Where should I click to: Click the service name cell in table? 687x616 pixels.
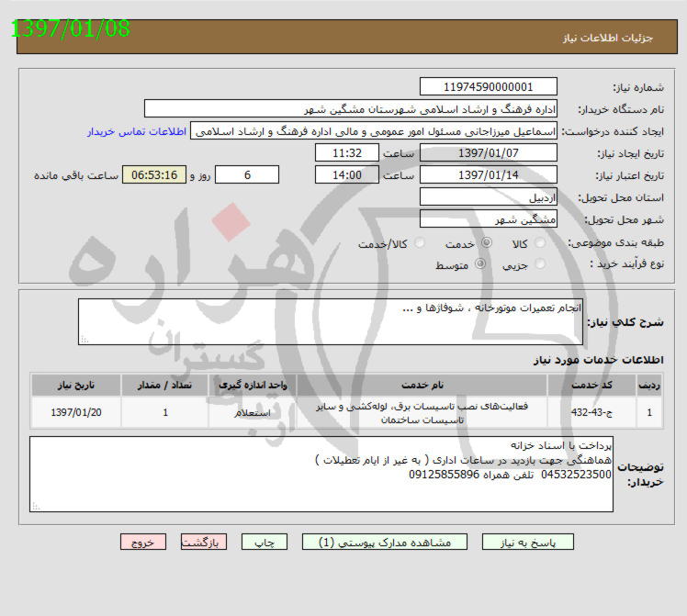point(422,412)
